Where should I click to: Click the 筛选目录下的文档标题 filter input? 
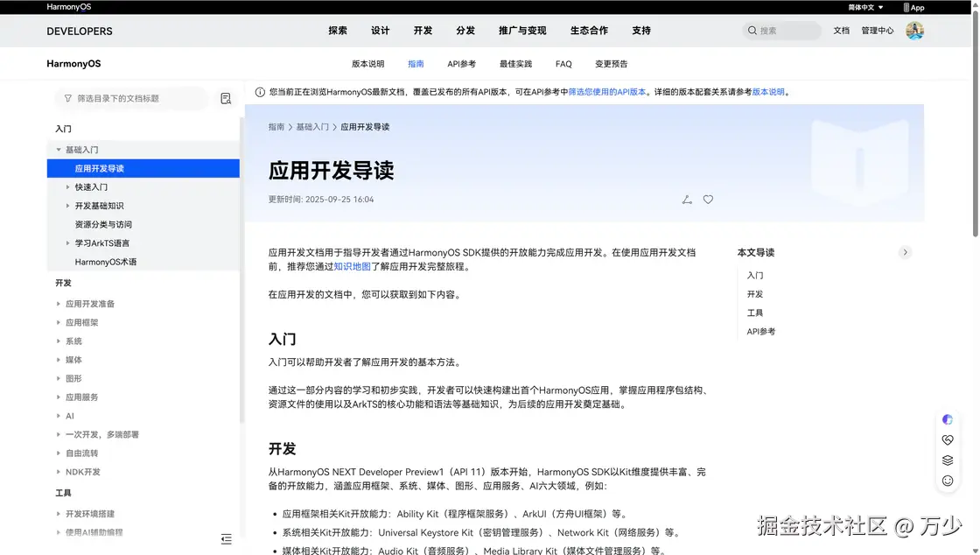[x=131, y=98]
